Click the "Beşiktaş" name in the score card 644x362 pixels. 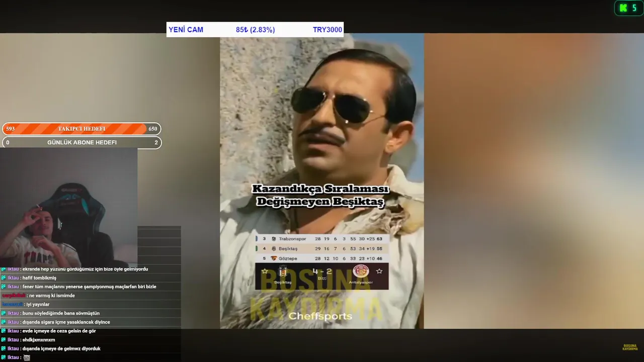[x=283, y=283]
